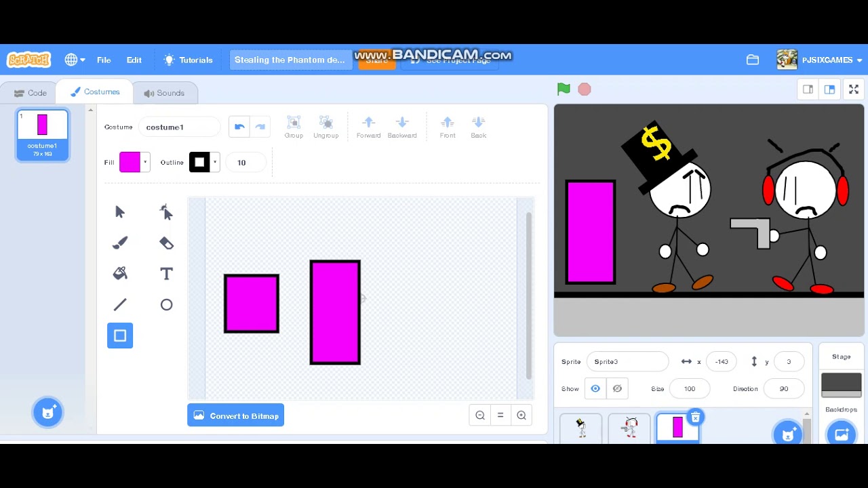Delete Sprite3 with trash icon

click(x=695, y=418)
